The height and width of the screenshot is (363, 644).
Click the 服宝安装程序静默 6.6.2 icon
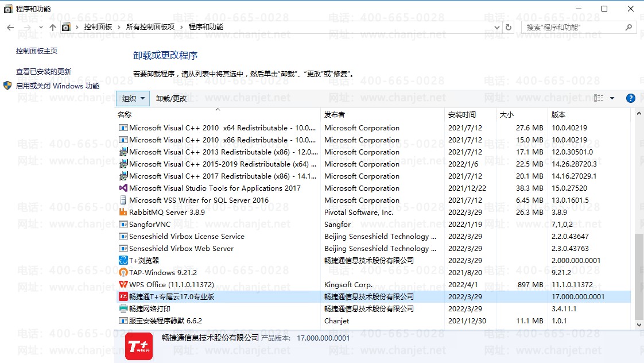123,320
